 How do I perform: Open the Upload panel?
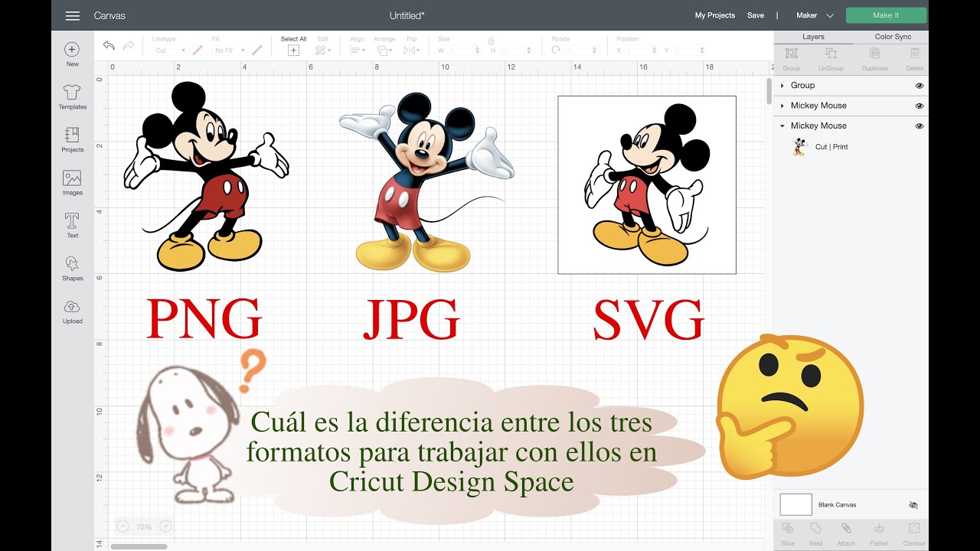72,311
